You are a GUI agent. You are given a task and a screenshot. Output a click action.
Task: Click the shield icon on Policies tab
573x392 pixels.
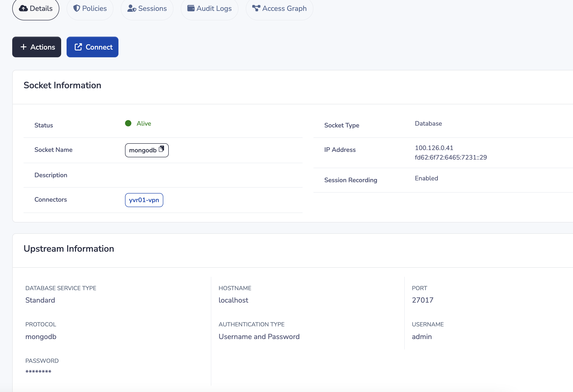pos(77,8)
